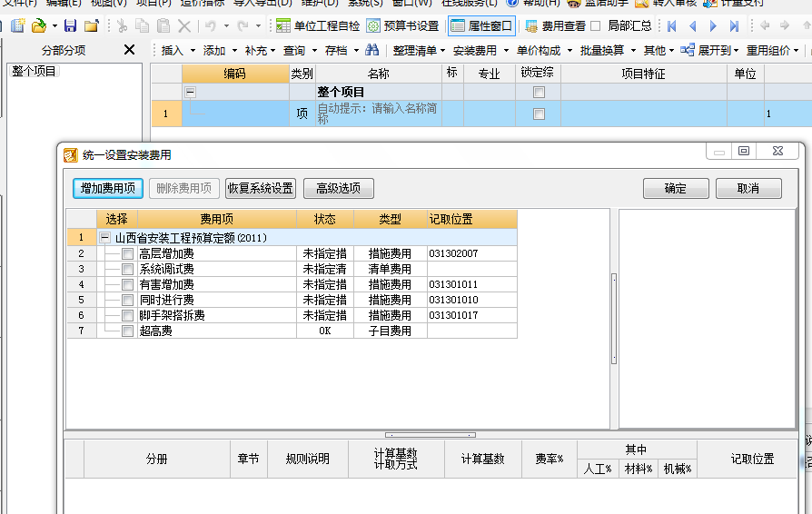This screenshot has width=812, height=514.
Task: Click the vertical splitter handle in dialog
Action: pyautogui.click(x=614, y=319)
